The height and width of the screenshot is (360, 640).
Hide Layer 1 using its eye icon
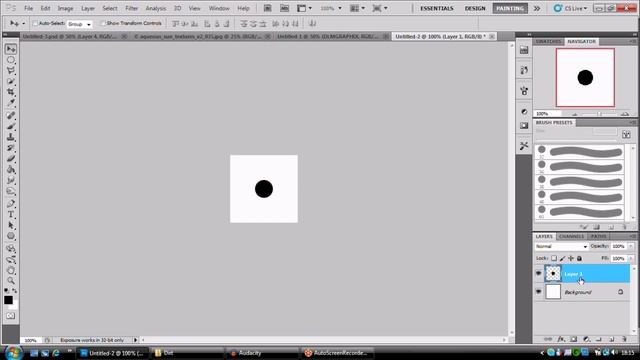pyautogui.click(x=538, y=273)
